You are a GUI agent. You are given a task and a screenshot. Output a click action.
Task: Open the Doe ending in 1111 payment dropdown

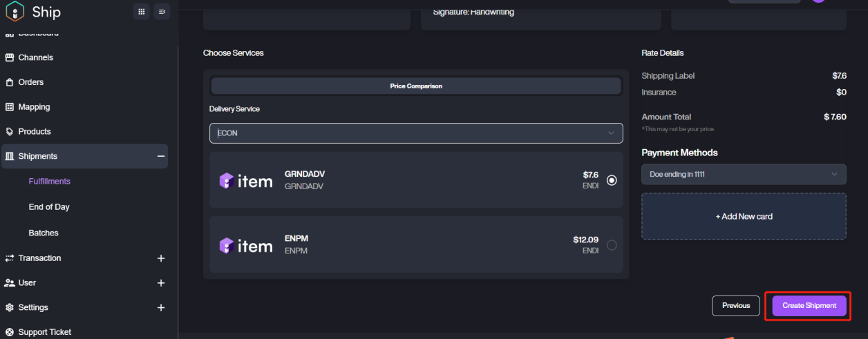point(744,174)
